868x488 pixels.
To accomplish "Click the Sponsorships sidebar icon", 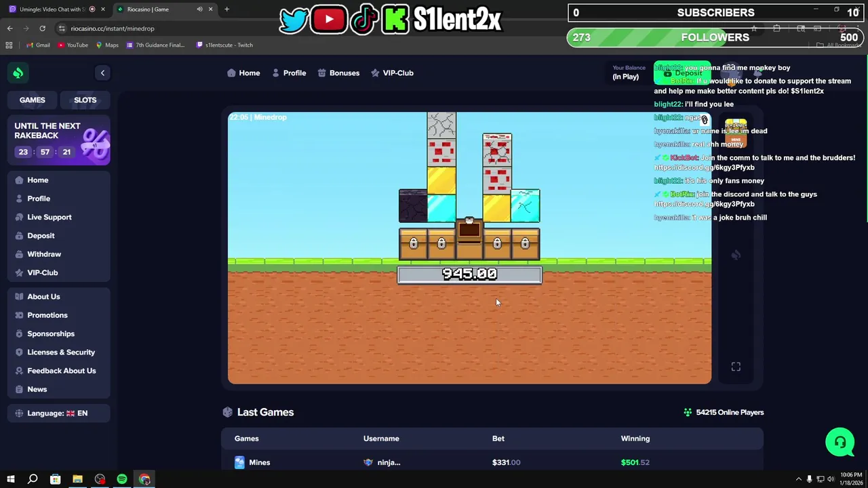I will pyautogui.click(x=19, y=333).
